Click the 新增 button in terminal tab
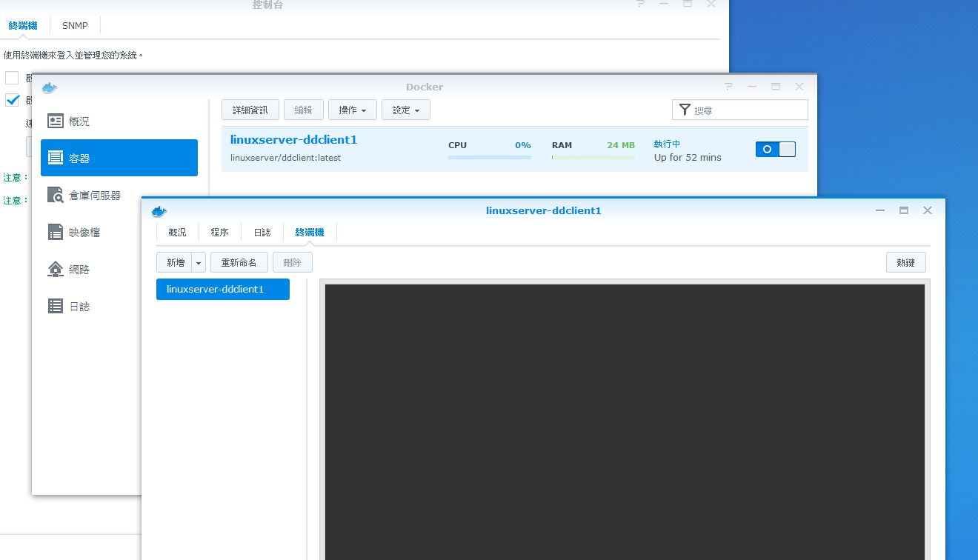 tap(175, 263)
